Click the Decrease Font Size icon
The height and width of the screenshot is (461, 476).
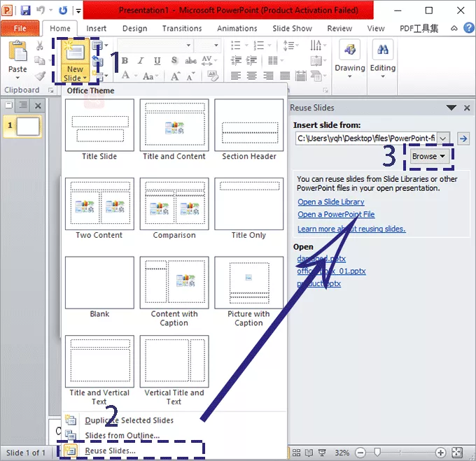[x=190, y=76]
